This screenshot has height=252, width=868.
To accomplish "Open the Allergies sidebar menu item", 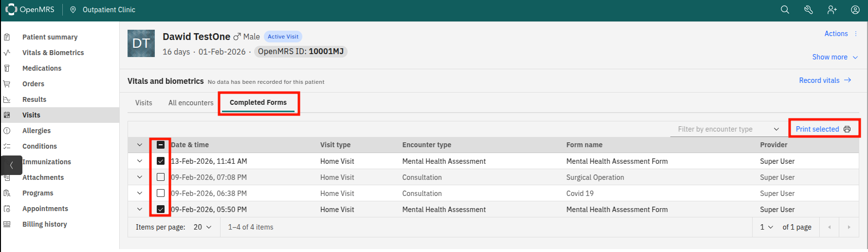I will [37, 131].
